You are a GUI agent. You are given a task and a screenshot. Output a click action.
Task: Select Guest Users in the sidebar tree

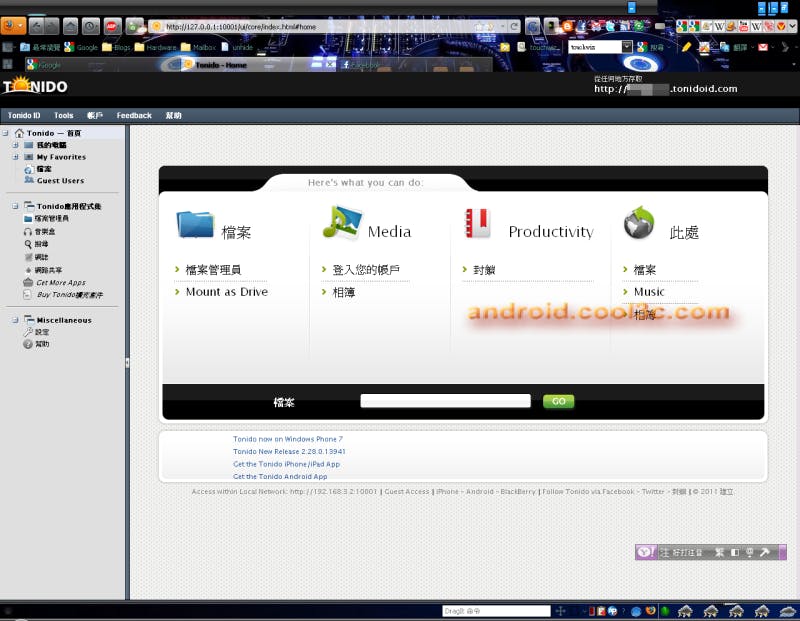(x=60, y=181)
